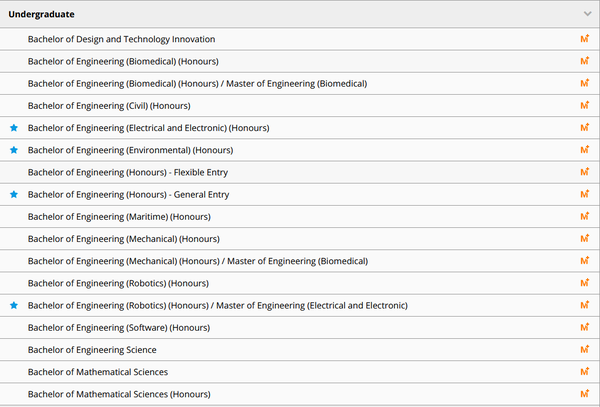The width and height of the screenshot is (600, 407).
Task: Click the star beside Electrical and Electronic Engineering
Action: (x=14, y=128)
